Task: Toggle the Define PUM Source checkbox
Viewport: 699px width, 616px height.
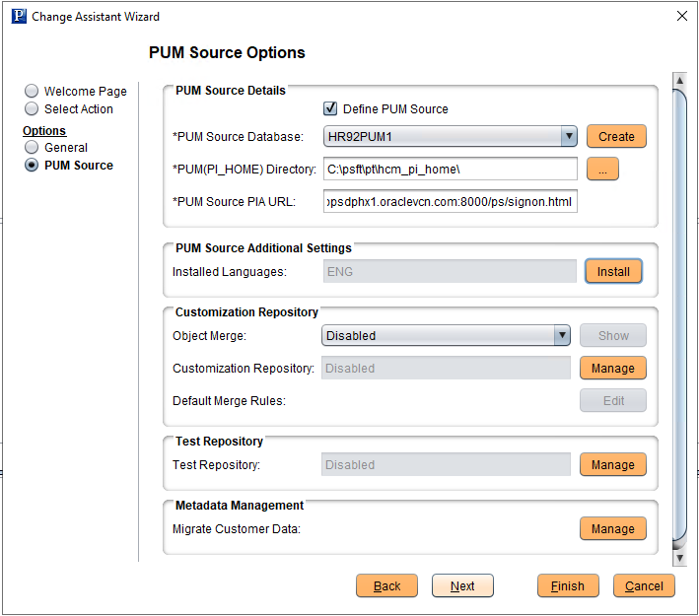Action: [331, 108]
